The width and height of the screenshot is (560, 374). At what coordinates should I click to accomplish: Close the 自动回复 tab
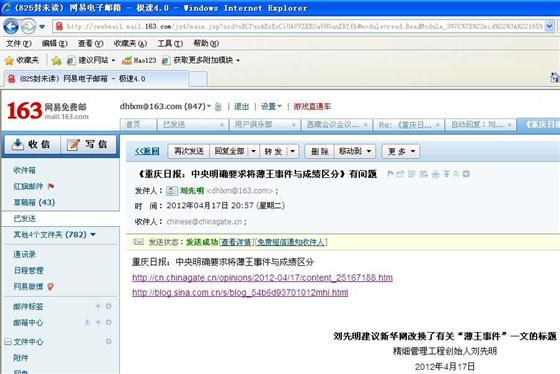pyautogui.click(x=510, y=125)
